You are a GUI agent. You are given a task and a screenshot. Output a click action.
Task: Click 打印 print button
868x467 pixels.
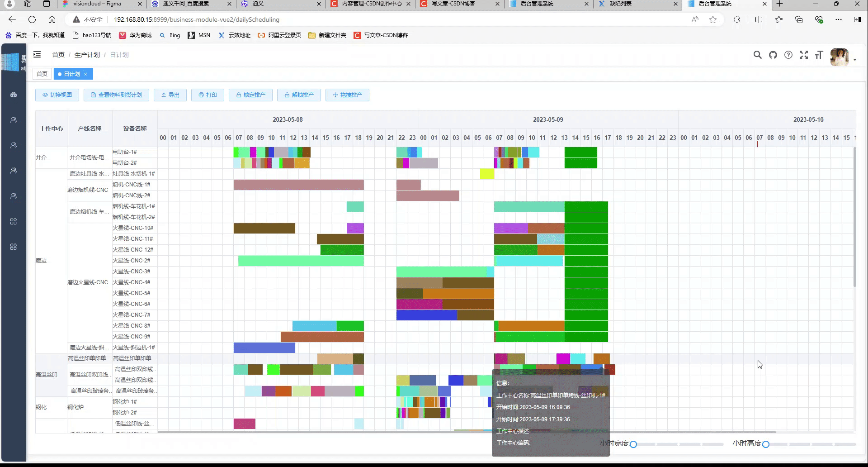click(208, 95)
